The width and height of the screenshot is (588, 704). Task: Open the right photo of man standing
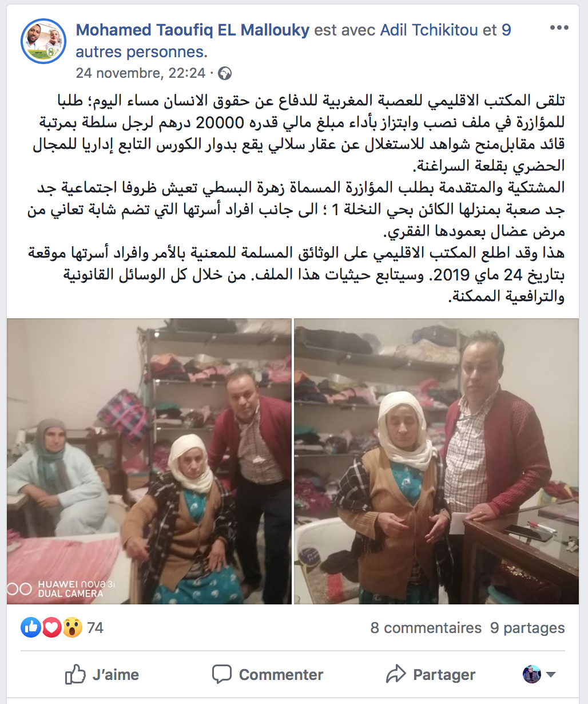436,461
